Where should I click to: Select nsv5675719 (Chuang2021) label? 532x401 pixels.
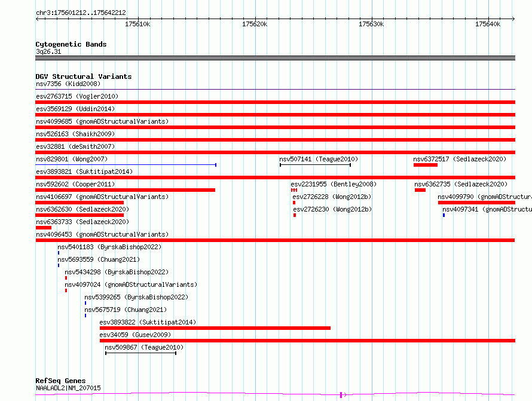(126, 310)
